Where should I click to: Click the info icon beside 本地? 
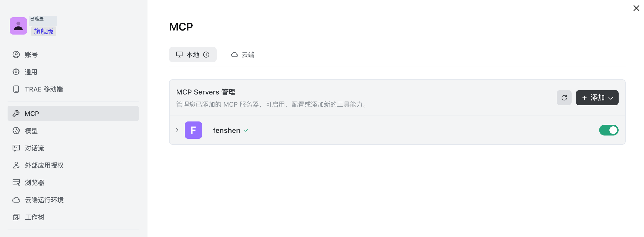pyautogui.click(x=206, y=55)
